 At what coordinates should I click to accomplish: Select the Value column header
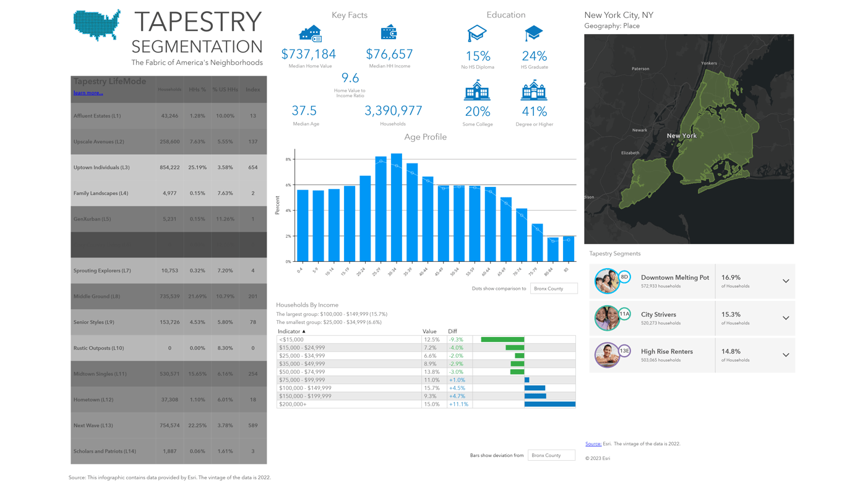[429, 331]
